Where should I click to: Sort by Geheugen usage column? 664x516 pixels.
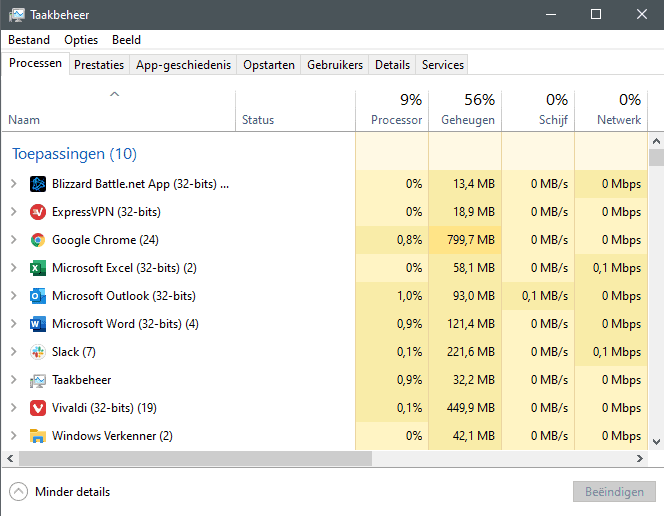(465, 111)
